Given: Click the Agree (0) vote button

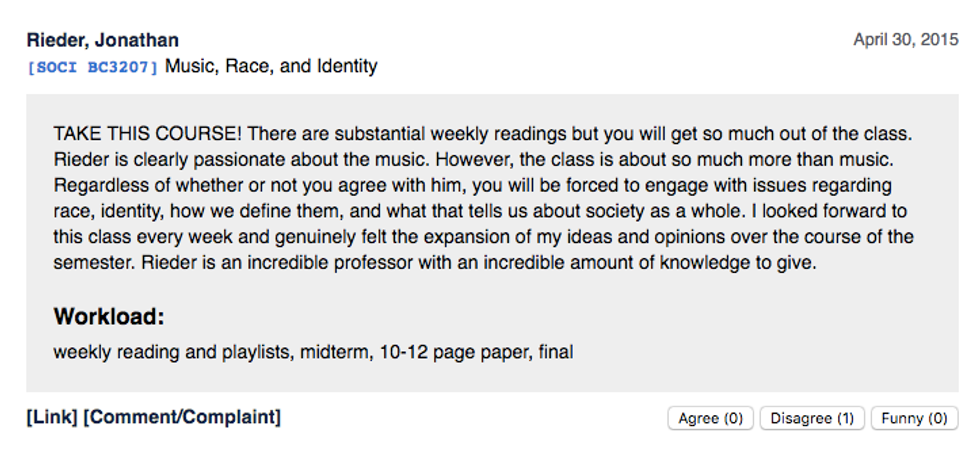Looking at the screenshot, I should 710,419.
